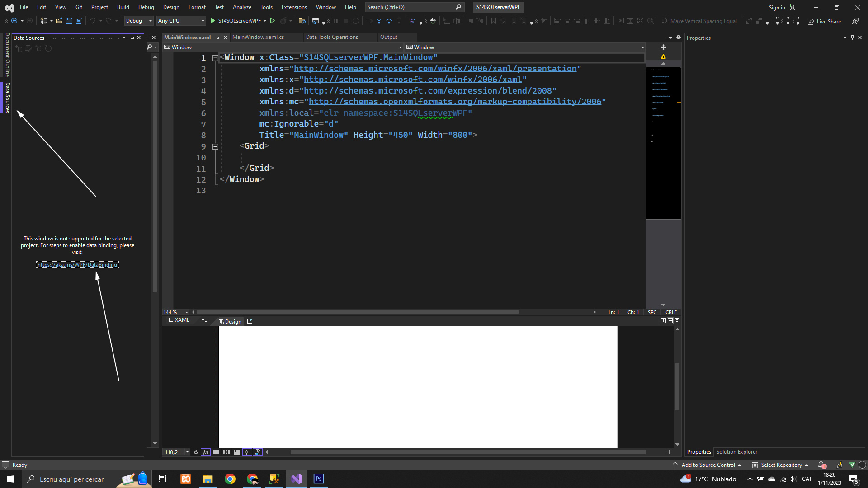Viewport: 868px width, 488px height.
Task: Toggle the effects fx button in designer
Action: coord(205,452)
